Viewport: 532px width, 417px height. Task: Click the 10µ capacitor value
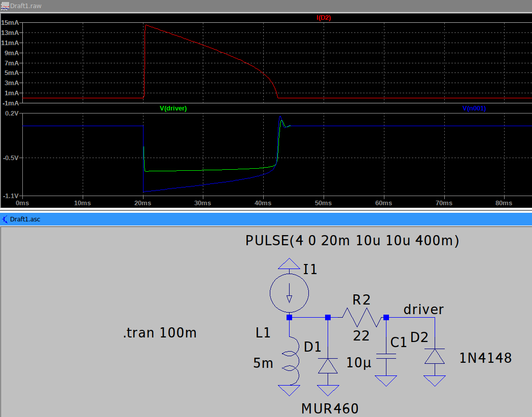point(360,362)
